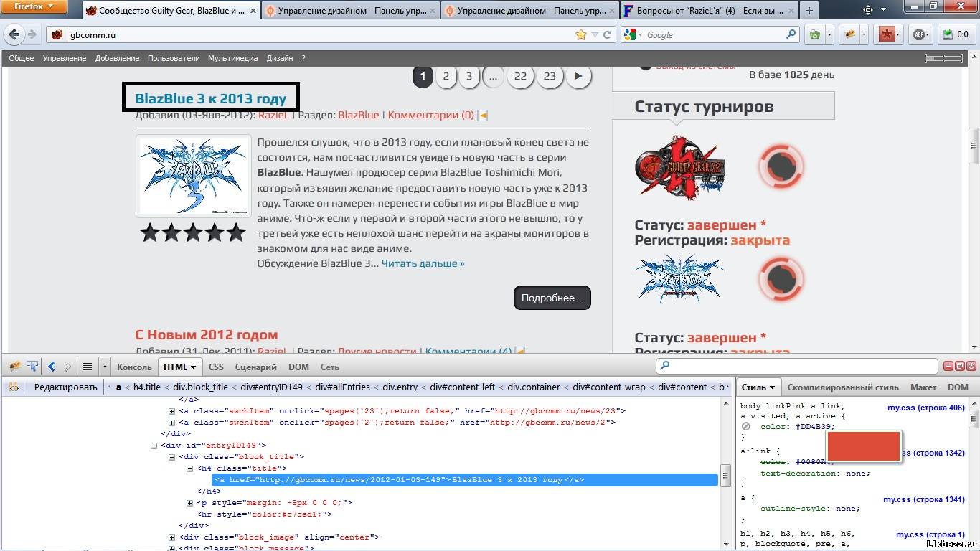This screenshot has height=551, width=980.
Task: Switch to the Консоль tab in Firebug
Action: pyautogui.click(x=134, y=367)
